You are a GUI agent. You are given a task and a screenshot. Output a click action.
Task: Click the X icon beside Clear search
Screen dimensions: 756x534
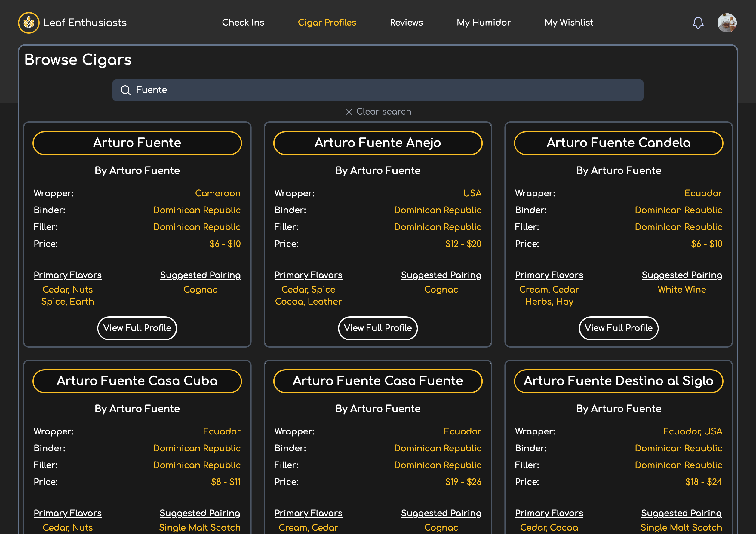(349, 112)
